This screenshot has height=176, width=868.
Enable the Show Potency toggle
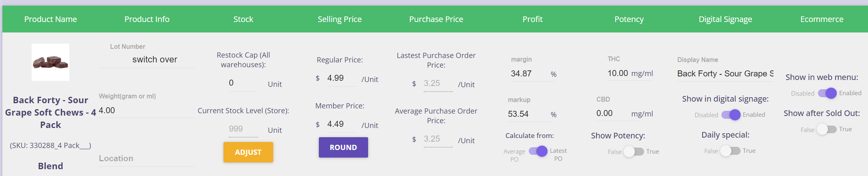pyautogui.click(x=634, y=152)
